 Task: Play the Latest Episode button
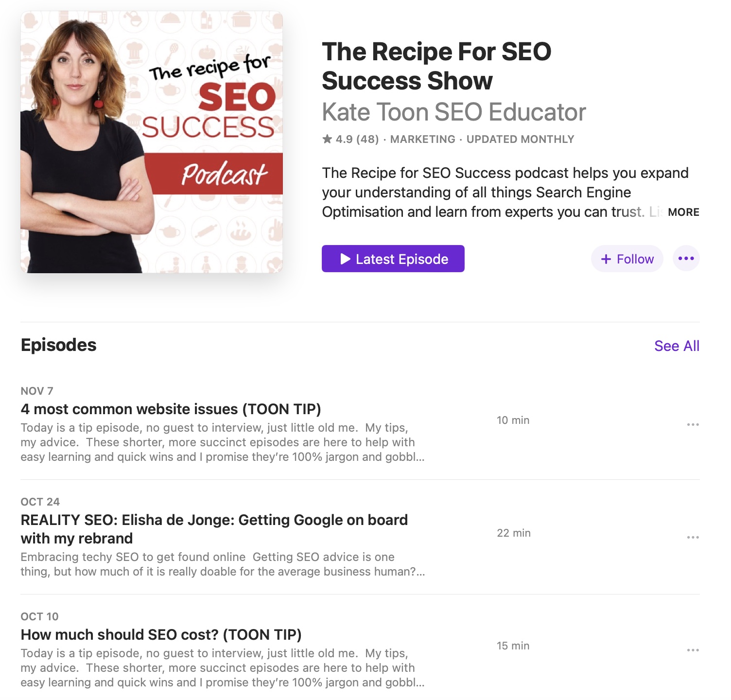[393, 259]
